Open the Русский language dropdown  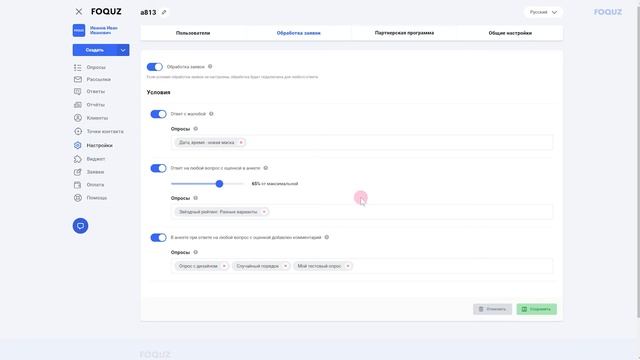pyautogui.click(x=543, y=12)
